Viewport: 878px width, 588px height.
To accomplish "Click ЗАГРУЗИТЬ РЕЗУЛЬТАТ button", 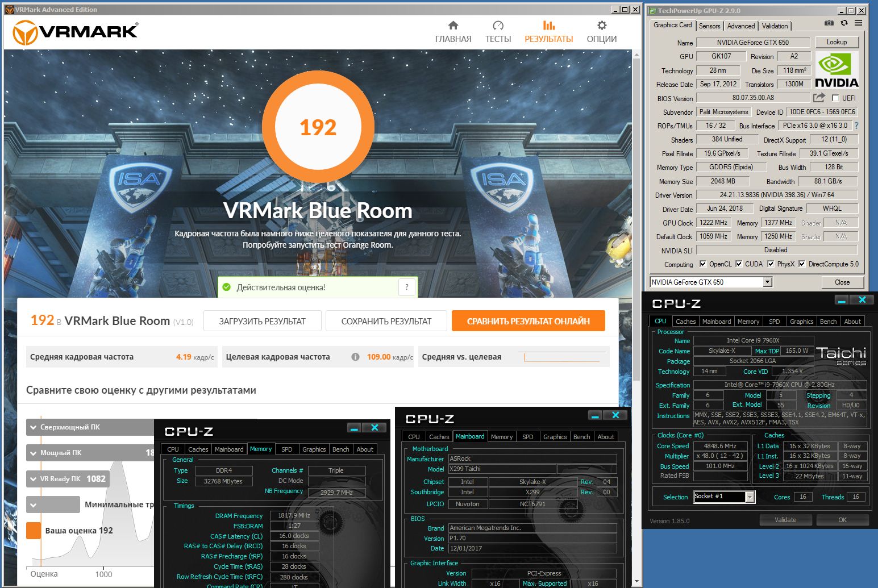I will pos(263,321).
